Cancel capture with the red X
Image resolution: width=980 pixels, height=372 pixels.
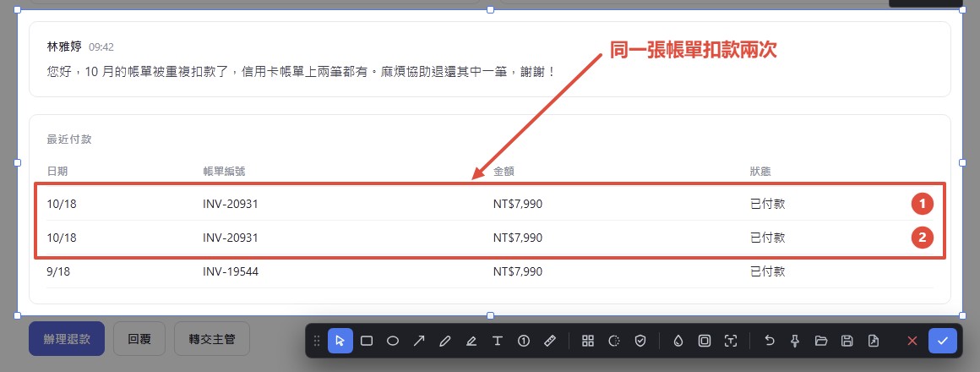[912, 341]
